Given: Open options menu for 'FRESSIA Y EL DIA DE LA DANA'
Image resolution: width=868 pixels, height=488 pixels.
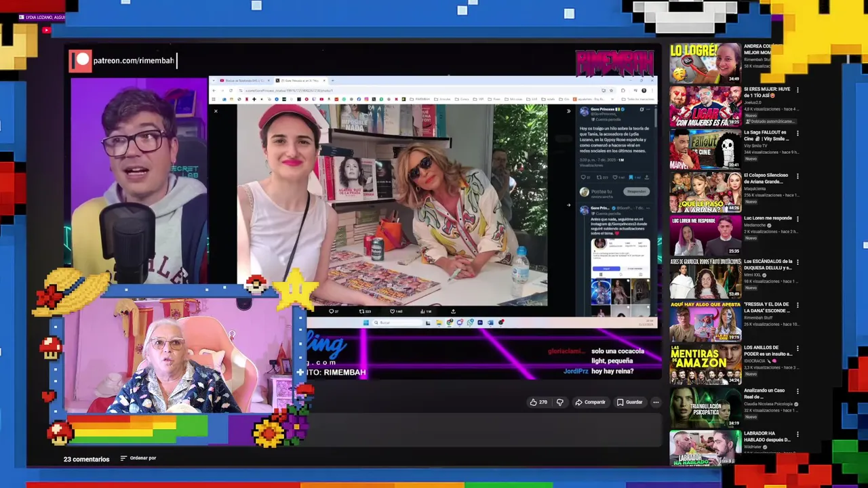Looking at the screenshot, I should point(797,305).
